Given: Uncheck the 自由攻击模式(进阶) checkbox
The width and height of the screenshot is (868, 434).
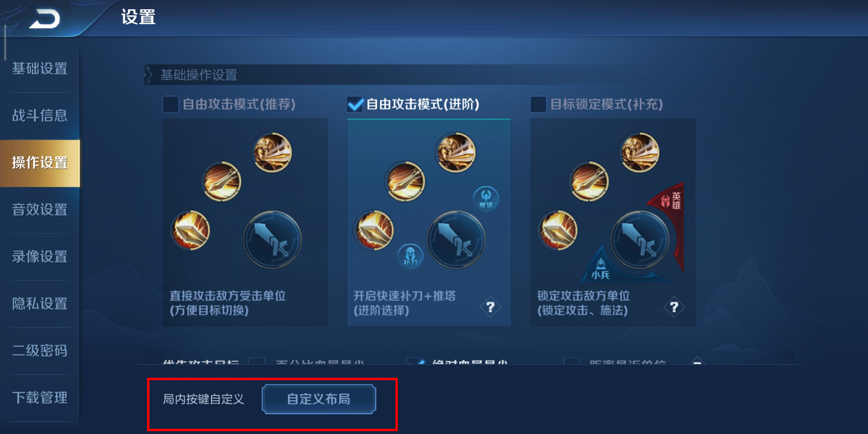Looking at the screenshot, I should pyautogui.click(x=355, y=104).
